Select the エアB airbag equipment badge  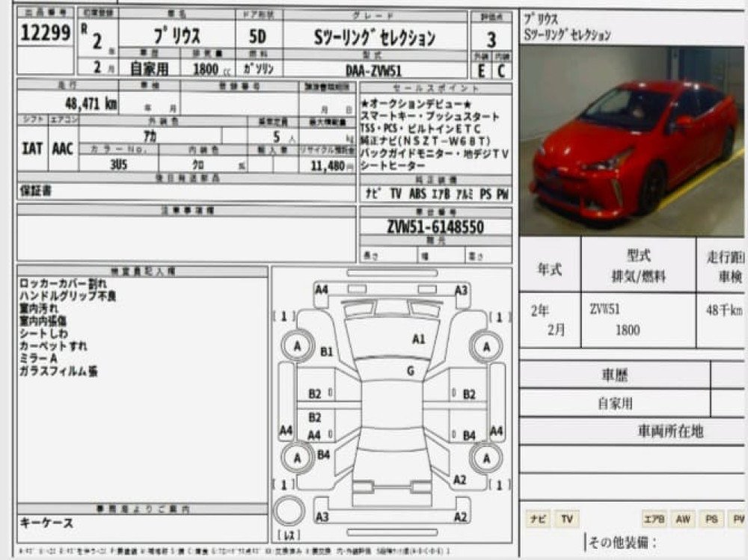coord(654,518)
